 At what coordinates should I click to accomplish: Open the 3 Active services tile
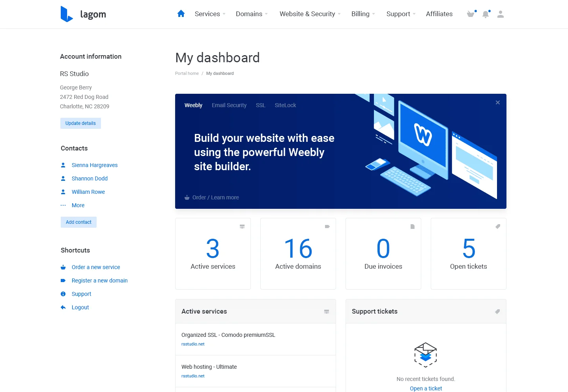point(213,254)
